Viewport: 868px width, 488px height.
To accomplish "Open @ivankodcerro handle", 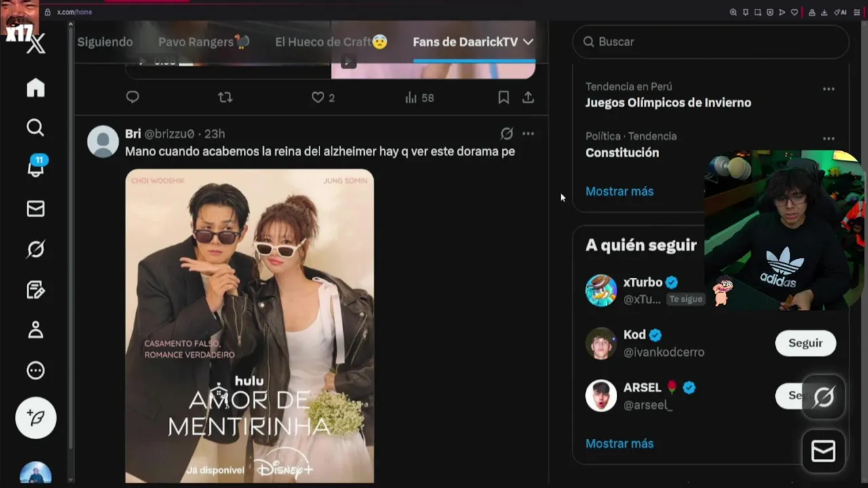I will 664,352.
